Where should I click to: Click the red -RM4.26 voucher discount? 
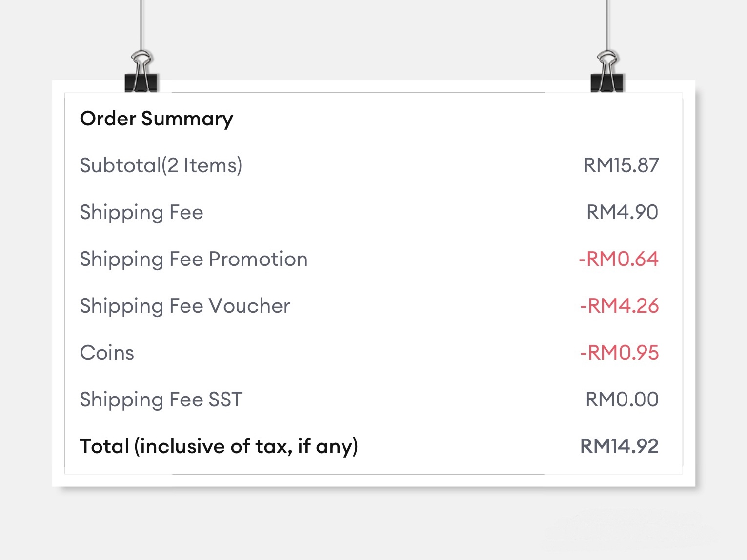pyautogui.click(x=619, y=306)
